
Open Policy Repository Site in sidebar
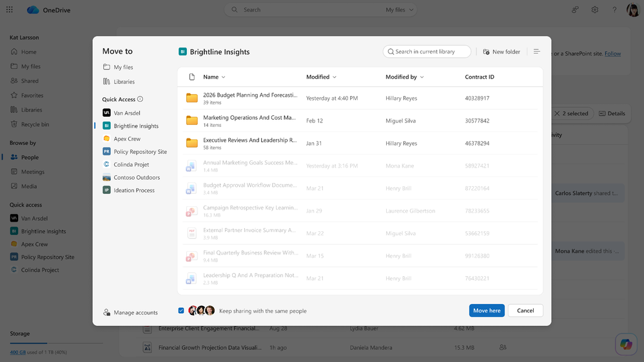(x=43, y=257)
